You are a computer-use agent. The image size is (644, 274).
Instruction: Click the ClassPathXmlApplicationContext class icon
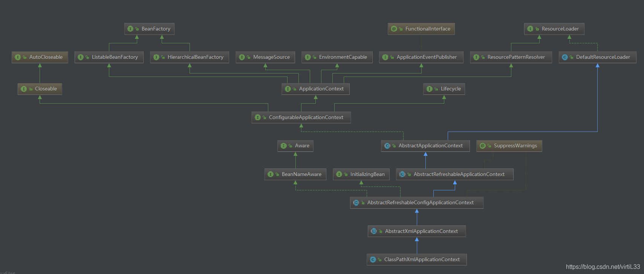373,260
